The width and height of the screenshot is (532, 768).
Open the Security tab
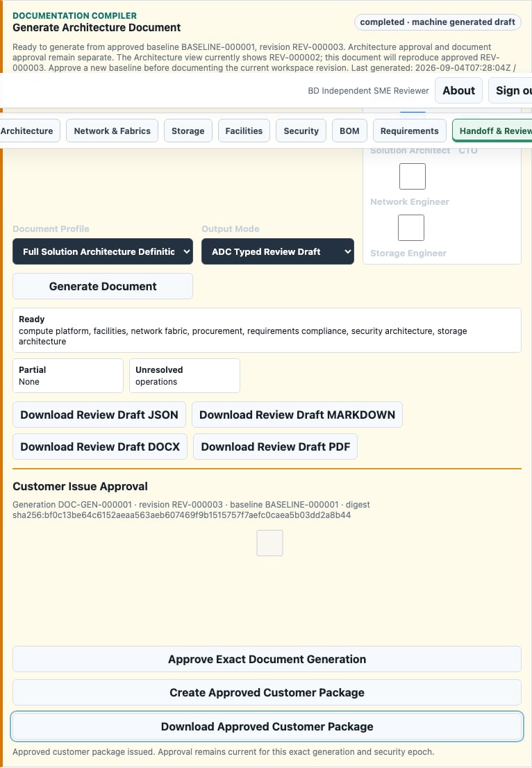301,131
